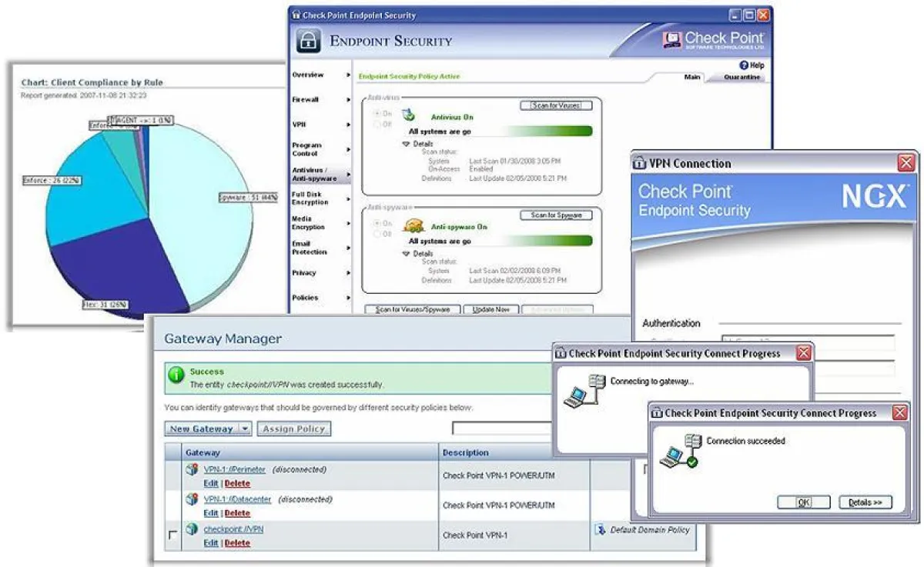Click the green Success checkmark icon
This screenshot has width=924, height=567.
click(176, 373)
